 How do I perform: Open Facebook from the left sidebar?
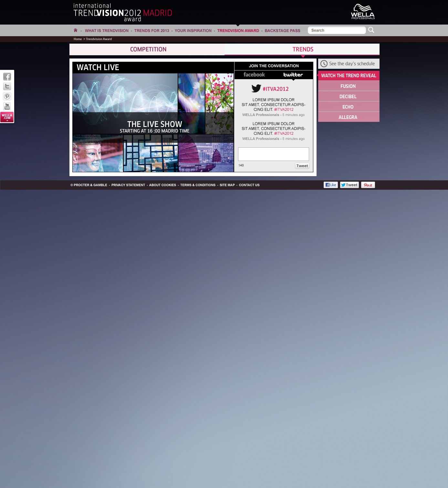(7, 77)
